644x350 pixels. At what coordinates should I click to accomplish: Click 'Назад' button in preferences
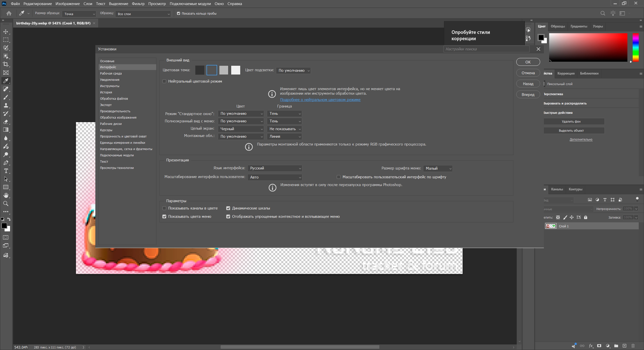[x=528, y=84]
